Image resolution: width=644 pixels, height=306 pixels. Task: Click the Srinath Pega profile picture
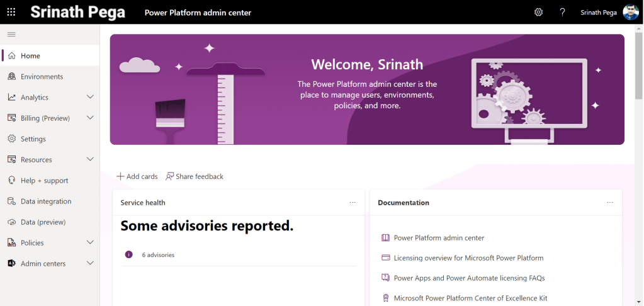[630, 12]
